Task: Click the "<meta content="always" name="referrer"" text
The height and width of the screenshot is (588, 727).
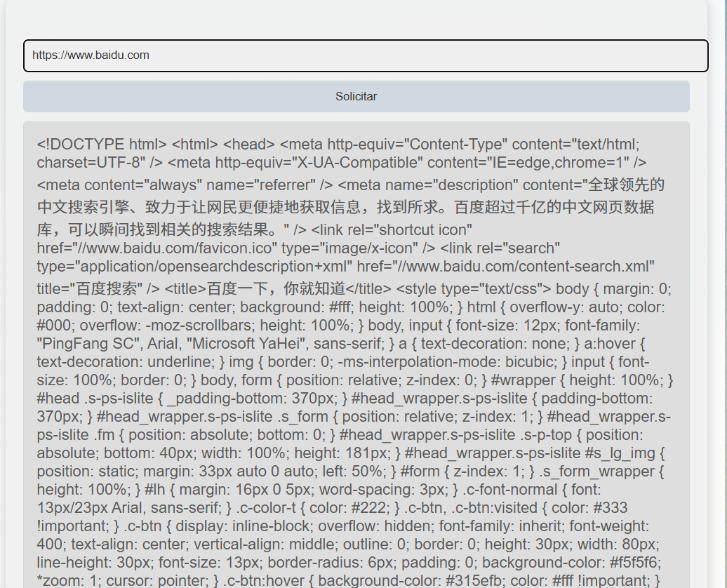Action: (175, 185)
